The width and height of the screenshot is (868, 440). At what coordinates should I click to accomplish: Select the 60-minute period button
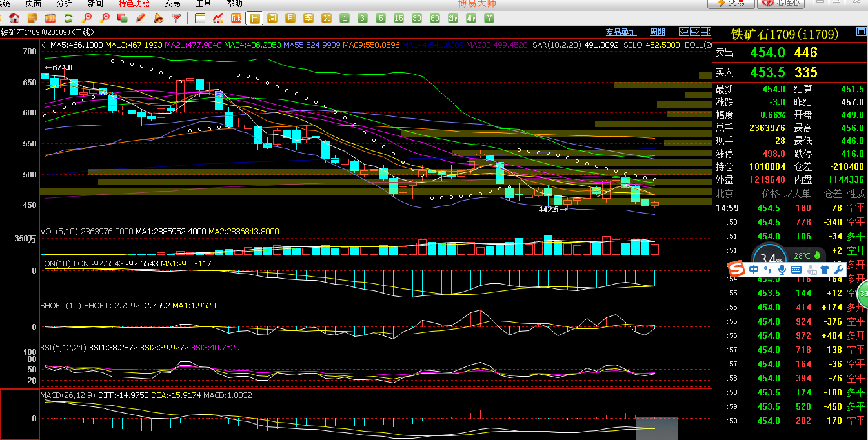click(435, 18)
